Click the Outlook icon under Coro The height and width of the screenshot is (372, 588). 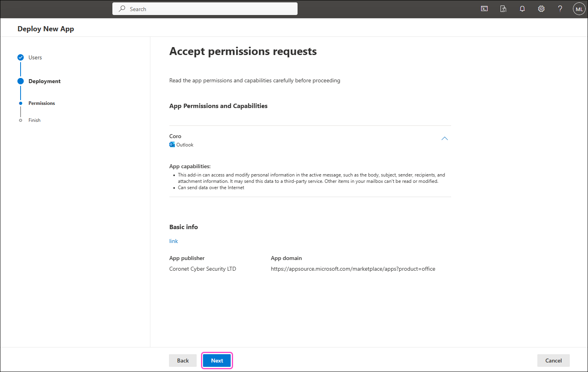tap(172, 145)
